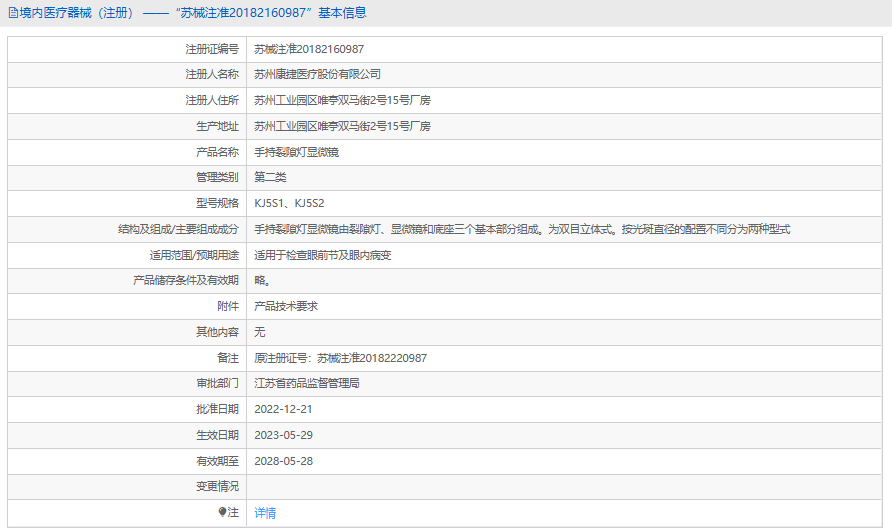Click the 注册人名称 row label
The height and width of the screenshot is (529, 892).
coord(212,75)
